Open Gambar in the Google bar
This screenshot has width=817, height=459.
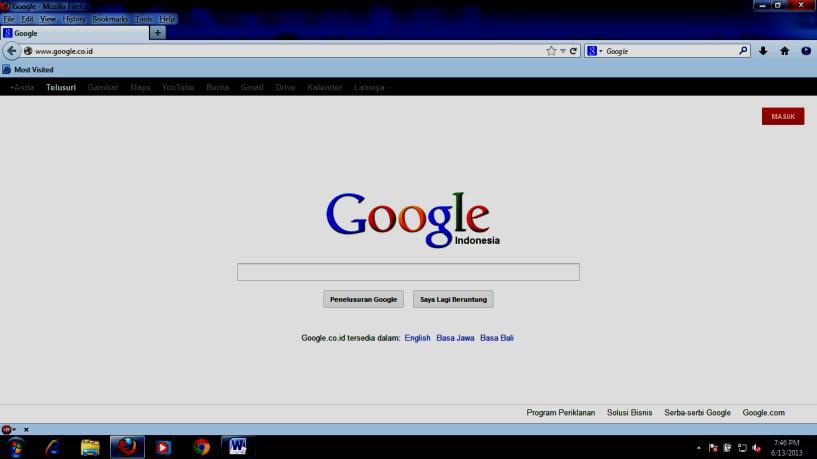(x=103, y=88)
